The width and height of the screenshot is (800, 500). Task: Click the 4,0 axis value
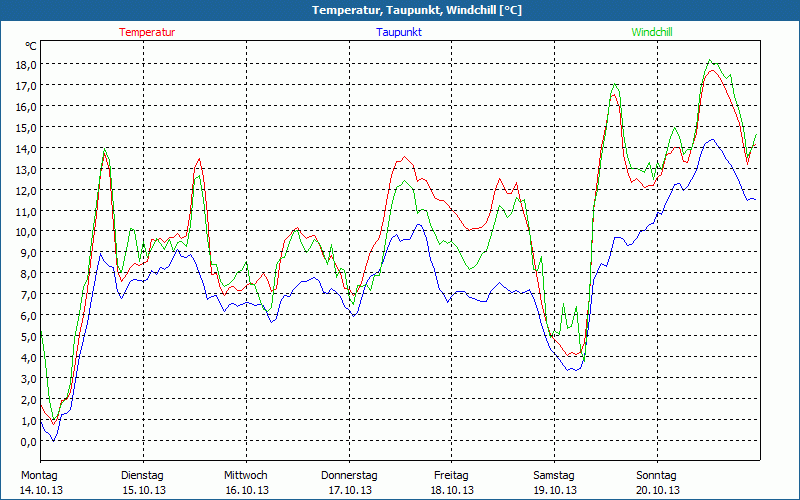point(30,358)
